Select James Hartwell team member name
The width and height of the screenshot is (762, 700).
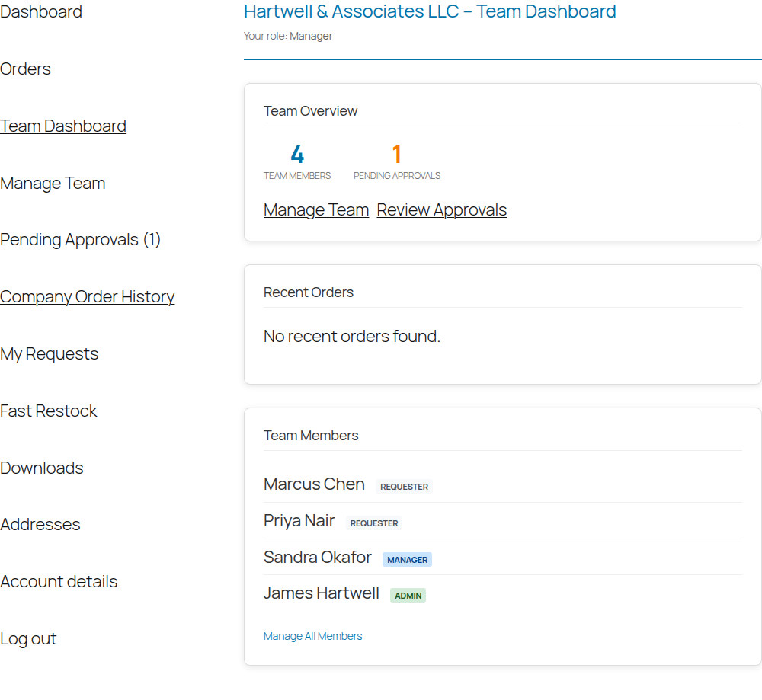[322, 593]
